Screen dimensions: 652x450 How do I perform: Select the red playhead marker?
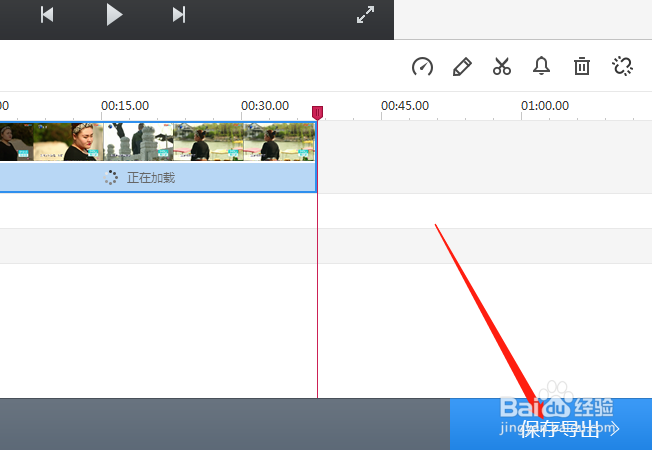[x=317, y=113]
